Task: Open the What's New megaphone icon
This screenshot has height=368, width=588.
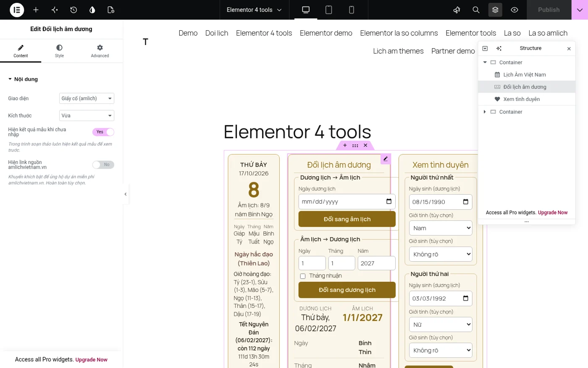Action: click(x=457, y=10)
